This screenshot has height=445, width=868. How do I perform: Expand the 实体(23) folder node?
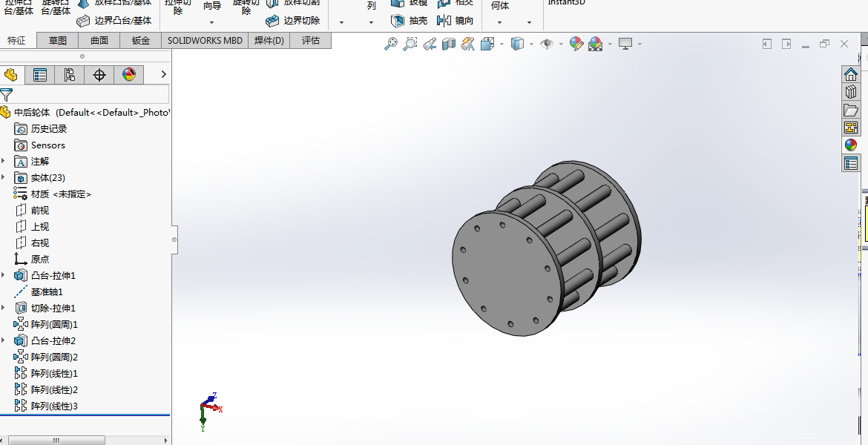pyautogui.click(x=3, y=178)
